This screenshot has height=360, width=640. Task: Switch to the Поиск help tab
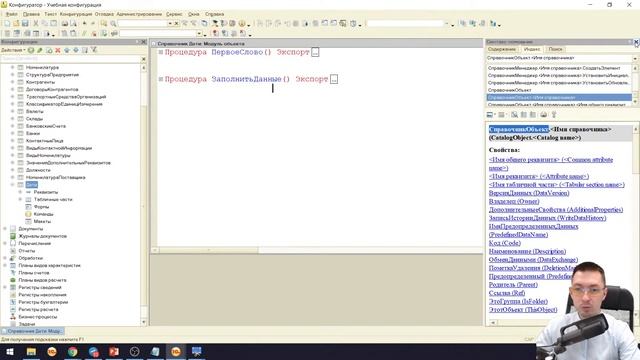click(555, 49)
